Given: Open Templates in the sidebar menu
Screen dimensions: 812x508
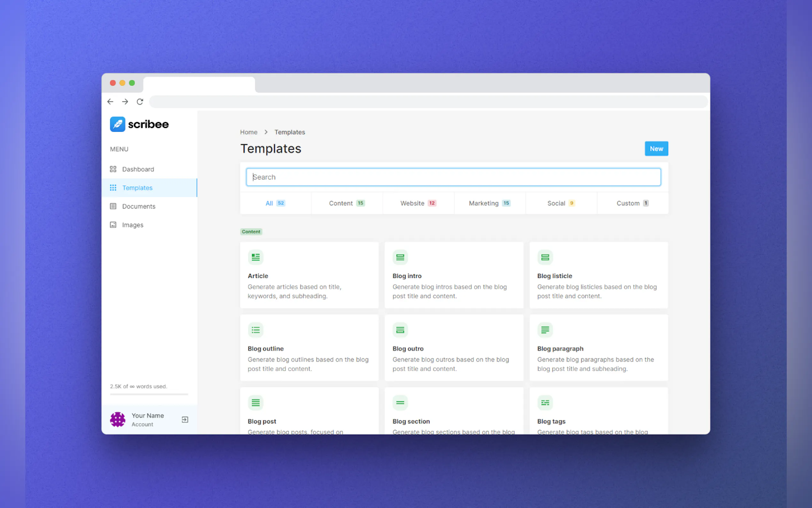Looking at the screenshot, I should tap(137, 188).
